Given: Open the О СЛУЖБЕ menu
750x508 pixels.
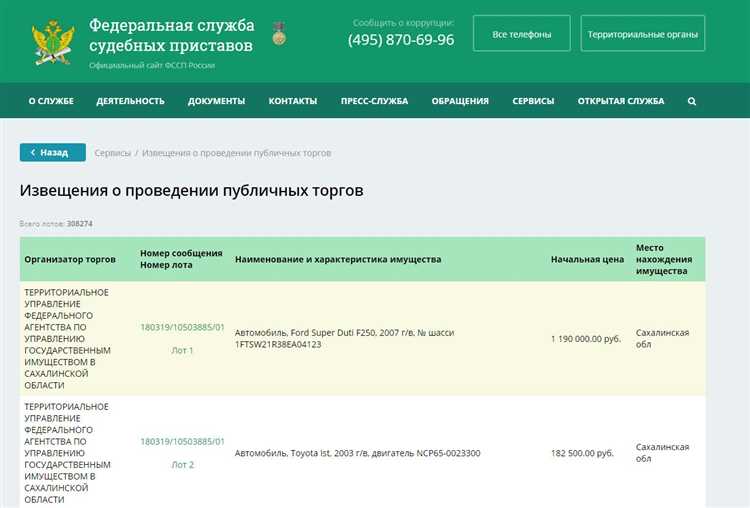Looking at the screenshot, I should (51, 101).
